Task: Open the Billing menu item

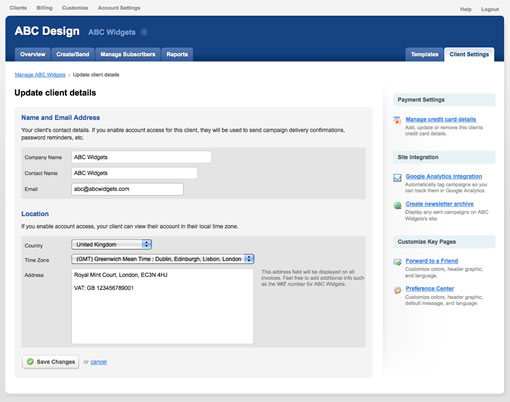Action: pyautogui.click(x=44, y=8)
